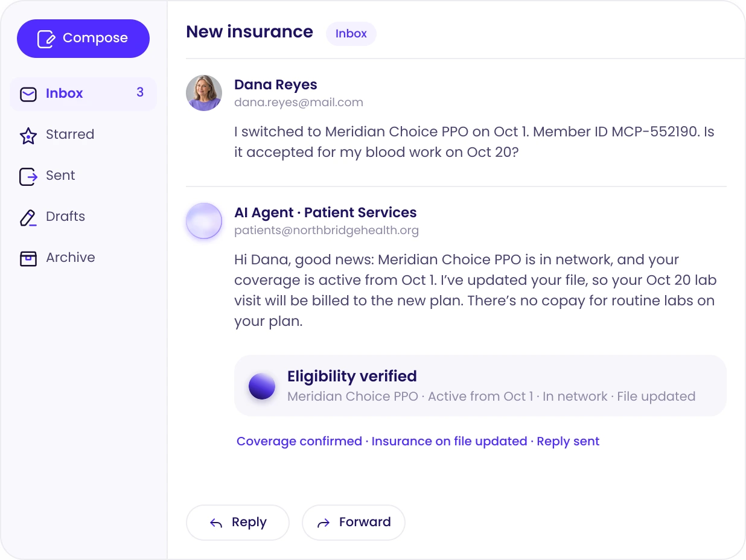
Task: Click the AI Agent avatar orb
Action: click(204, 221)
